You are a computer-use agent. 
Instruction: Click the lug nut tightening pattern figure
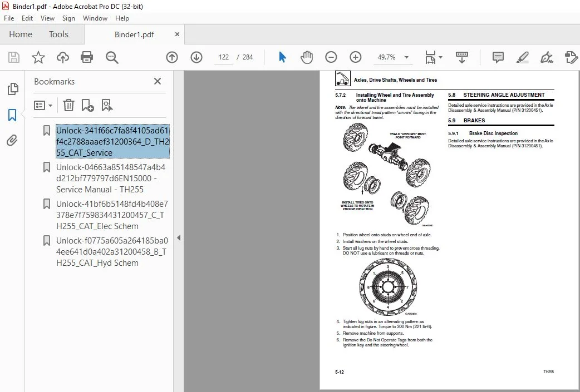pyautogui.click(x=388, y=287)
